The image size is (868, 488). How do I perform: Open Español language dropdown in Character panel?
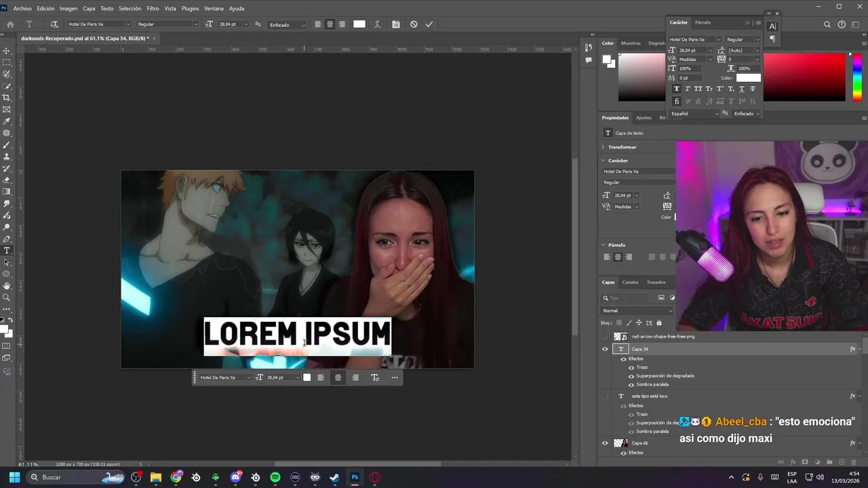[x=694, y=113]
